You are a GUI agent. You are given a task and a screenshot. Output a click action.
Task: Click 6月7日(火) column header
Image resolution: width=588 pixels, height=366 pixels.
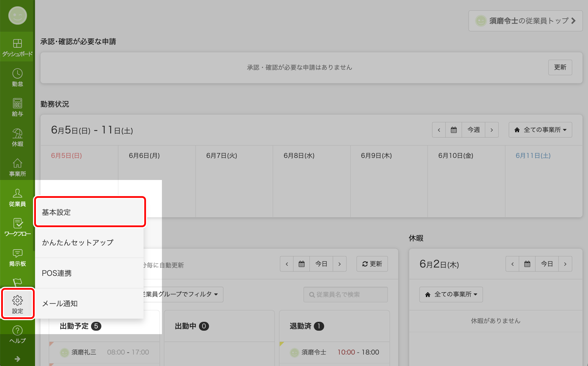pyautogui.click(x=222, y=156)
